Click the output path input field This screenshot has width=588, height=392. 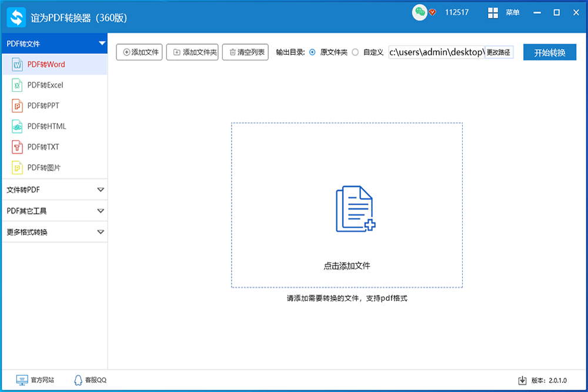pyautogui.click(x=436, y=52)
